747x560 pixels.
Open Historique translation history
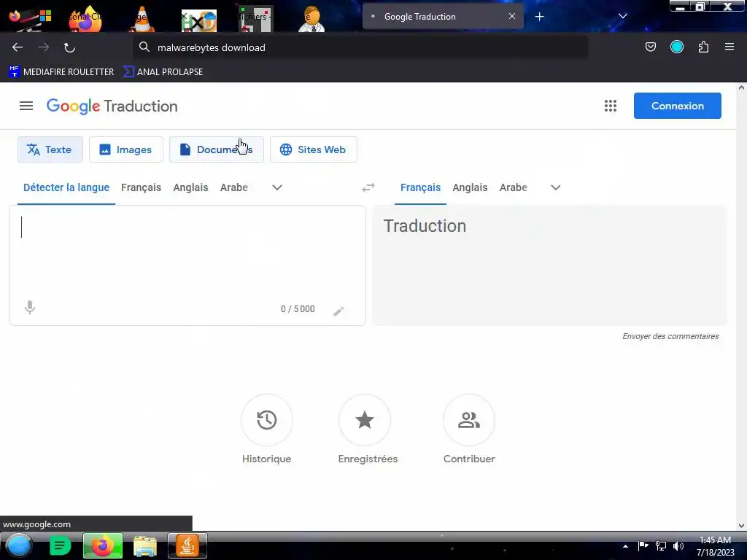267,420
